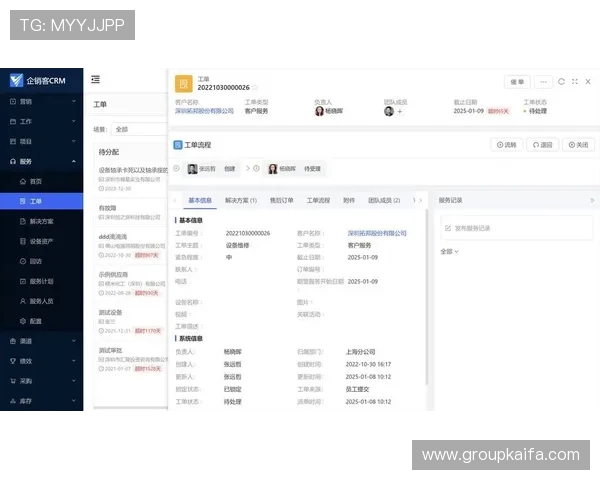The height and width of the screenshot is (480, 600).
Task: Open the 示例供应商 work order card
Action: [x=131, y=283]
